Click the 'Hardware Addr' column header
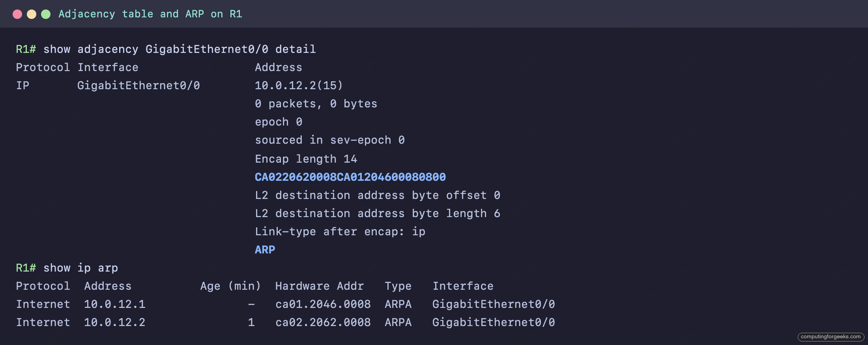The height and width of the screenshot is (345, 868). click(320, 286)
